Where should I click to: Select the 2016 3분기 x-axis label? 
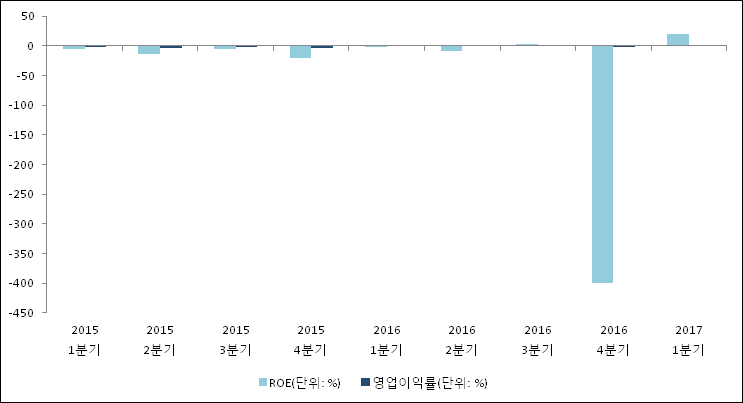[x=538, y=340]
